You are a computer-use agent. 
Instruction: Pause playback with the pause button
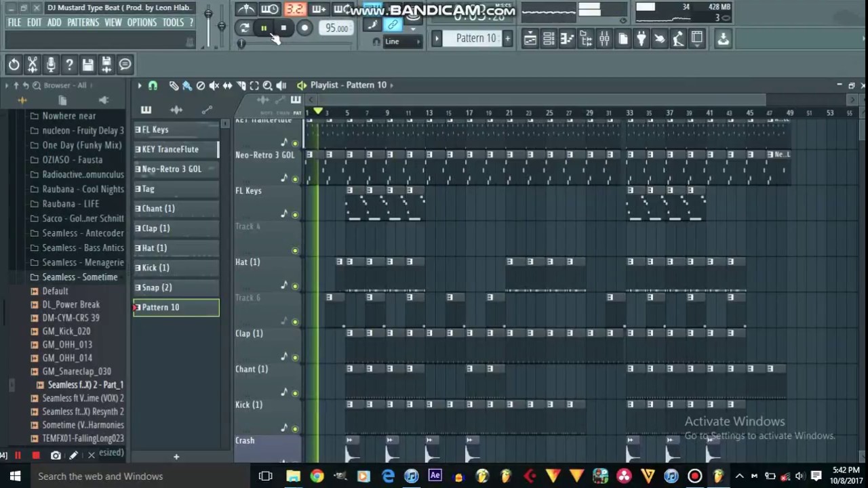[264, 28]
